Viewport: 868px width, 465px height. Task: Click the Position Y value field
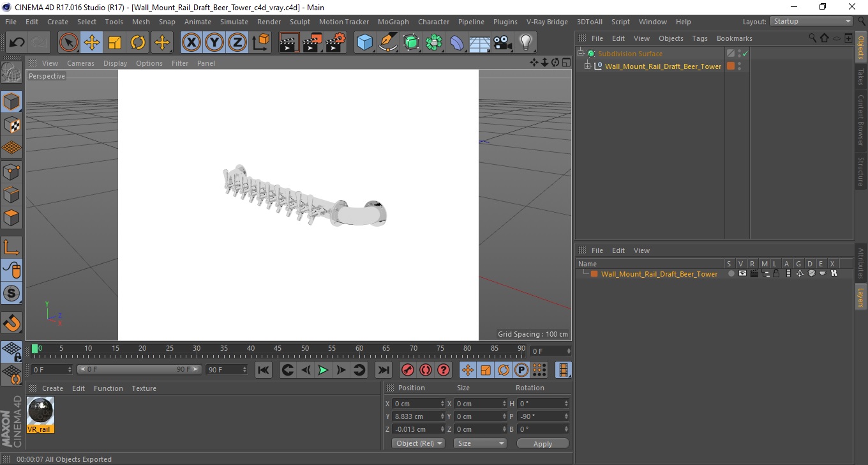418,416
